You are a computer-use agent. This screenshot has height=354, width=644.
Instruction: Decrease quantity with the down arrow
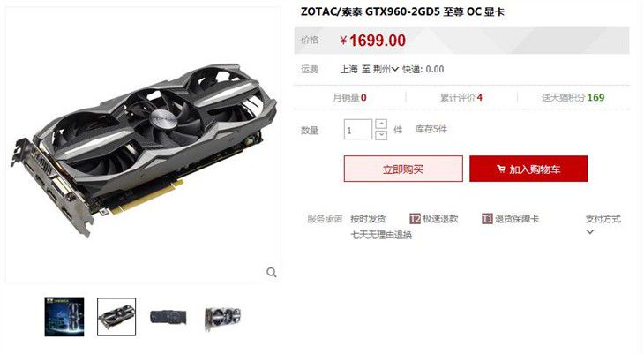point(381,135)
